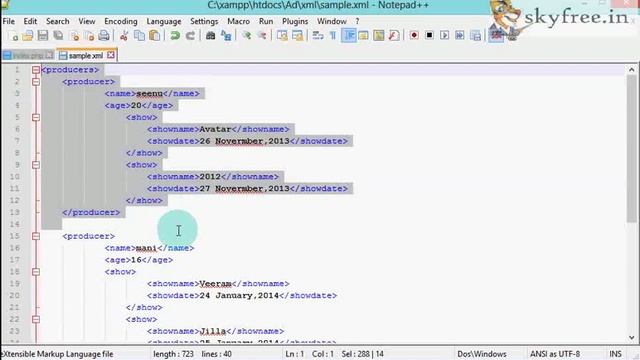Click line number 16 in the margin
The image size is (640, 360).
click(x=15, y=248)
